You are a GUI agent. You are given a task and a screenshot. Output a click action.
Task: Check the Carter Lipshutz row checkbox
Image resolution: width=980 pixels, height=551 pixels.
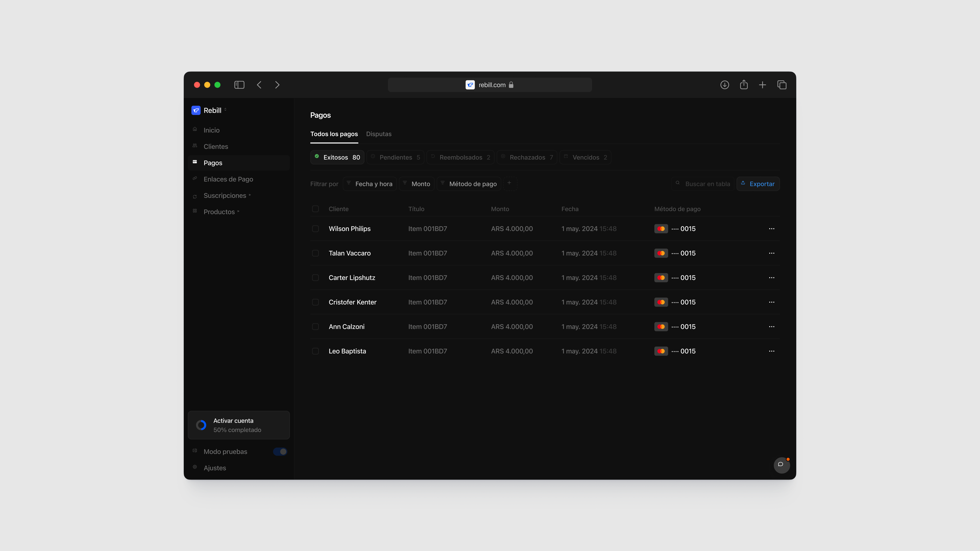tap(315, 278)
